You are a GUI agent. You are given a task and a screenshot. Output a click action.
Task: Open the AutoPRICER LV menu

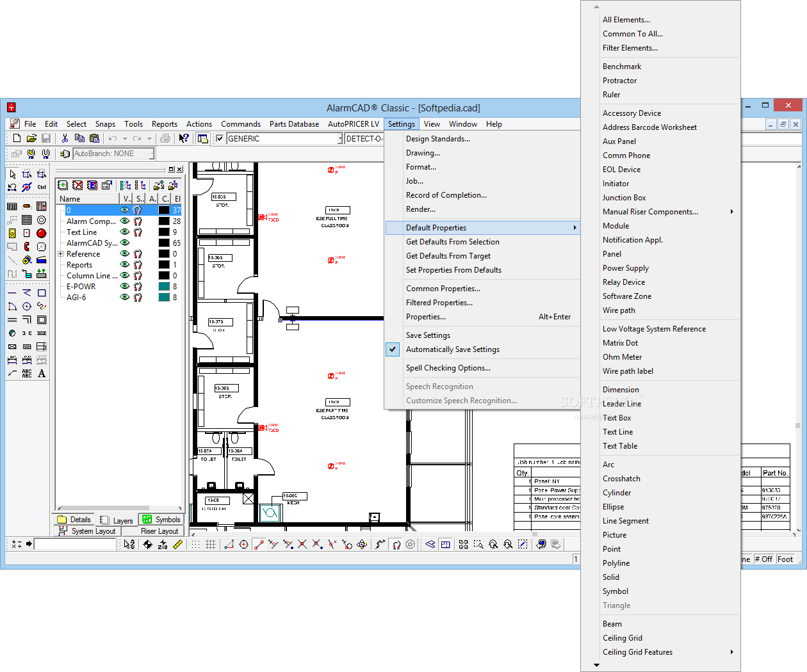coord(354,124)
